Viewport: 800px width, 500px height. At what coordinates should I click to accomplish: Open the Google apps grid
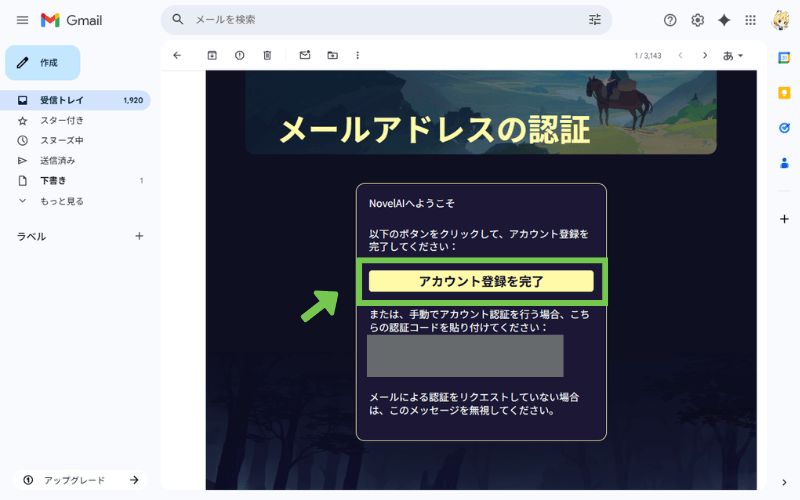pos(750,20)
